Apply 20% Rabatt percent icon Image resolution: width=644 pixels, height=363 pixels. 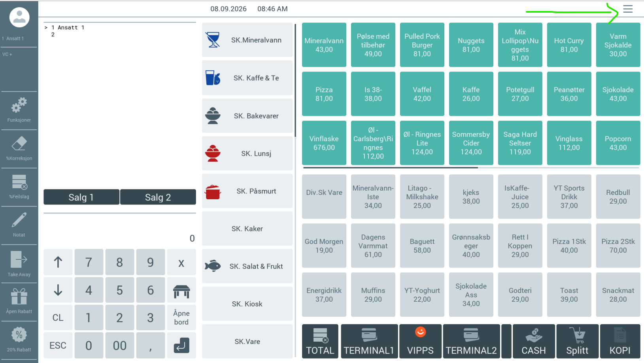pos(19,335)
